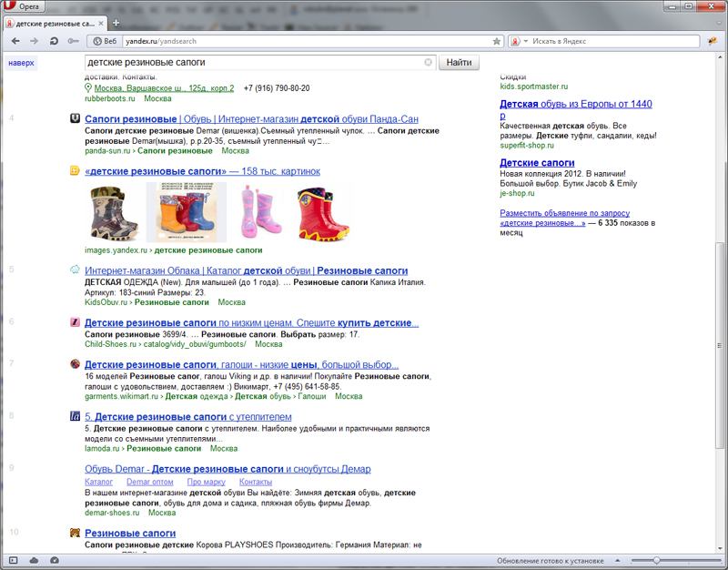Click the bear favicon of result 10

pos(75,533)
